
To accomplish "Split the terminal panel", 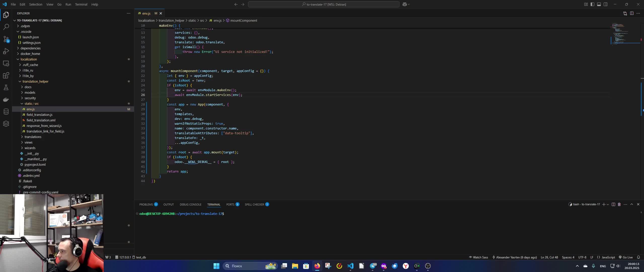I will coord(613,204).
